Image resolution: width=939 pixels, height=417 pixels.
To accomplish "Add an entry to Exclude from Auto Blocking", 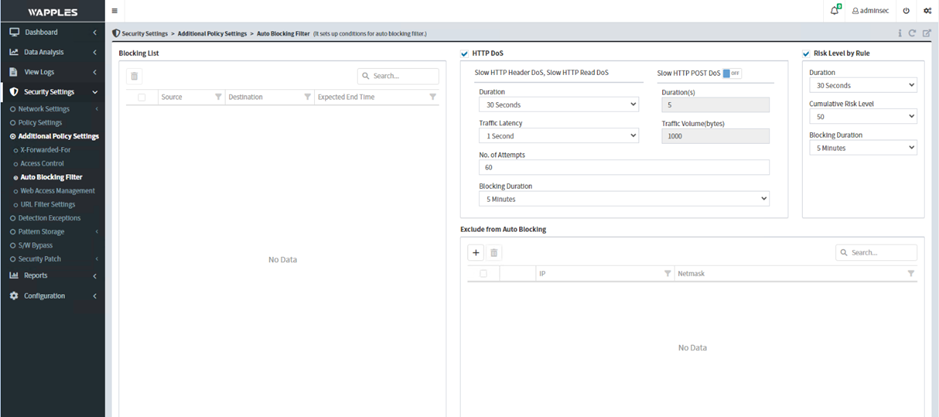I will point(476,253).
